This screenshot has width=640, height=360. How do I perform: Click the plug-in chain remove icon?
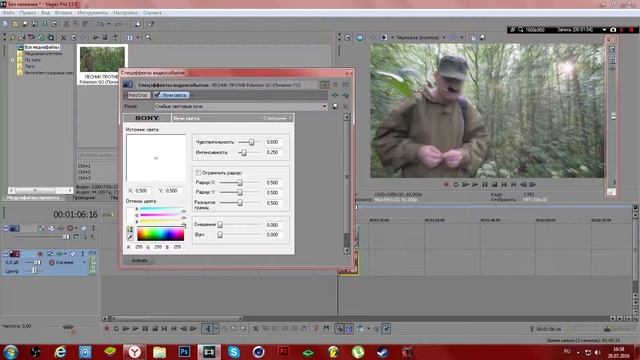point(345,95)
